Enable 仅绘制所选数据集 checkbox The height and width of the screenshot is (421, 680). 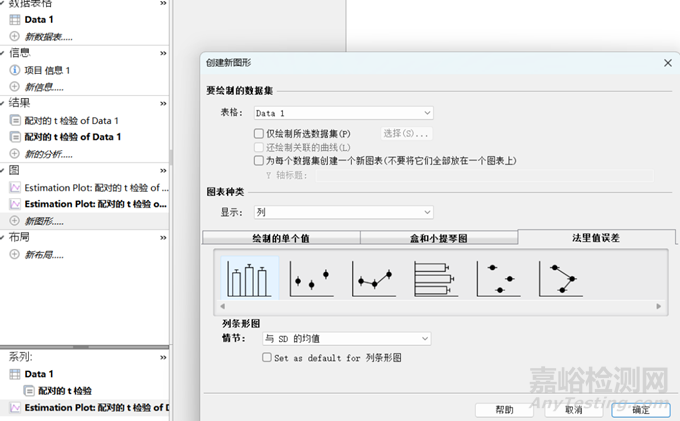click(x=259, y=133)
